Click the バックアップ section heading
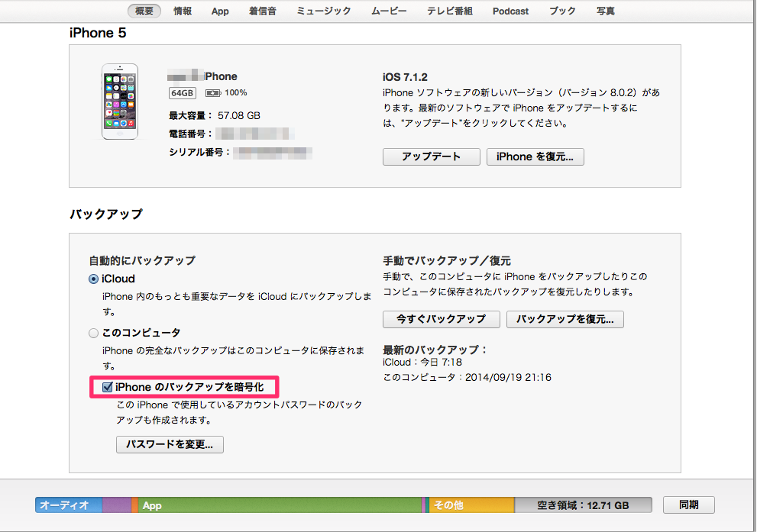The height and width of the screenshot is (532, 757). (106, 214)
